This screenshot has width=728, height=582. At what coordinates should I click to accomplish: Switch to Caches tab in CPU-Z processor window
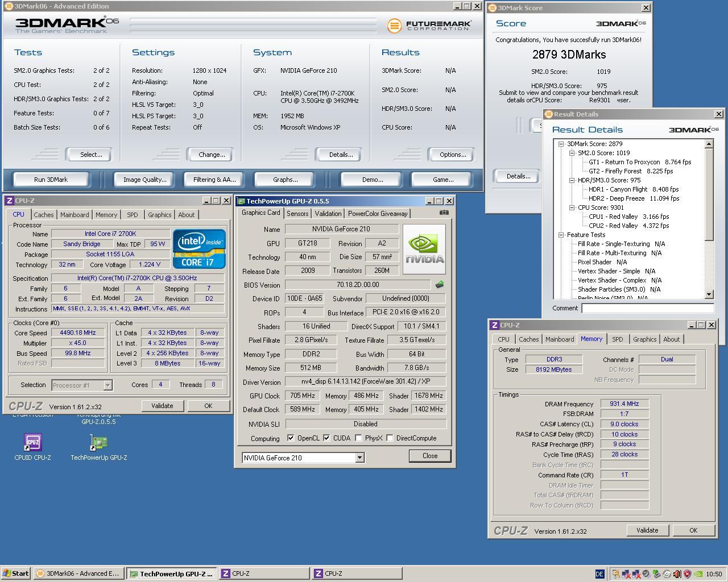pos(43,215)
